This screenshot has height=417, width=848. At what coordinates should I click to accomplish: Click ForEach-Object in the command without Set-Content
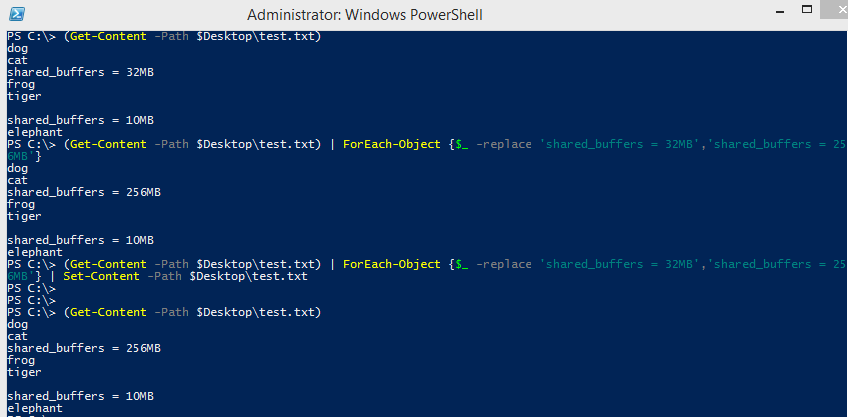[x=392, y=144]
